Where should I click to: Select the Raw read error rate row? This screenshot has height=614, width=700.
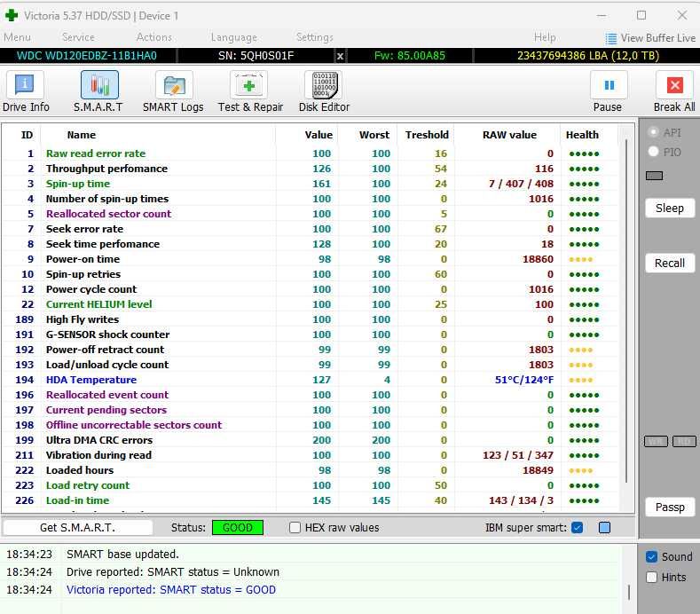[x=311, y=153]
